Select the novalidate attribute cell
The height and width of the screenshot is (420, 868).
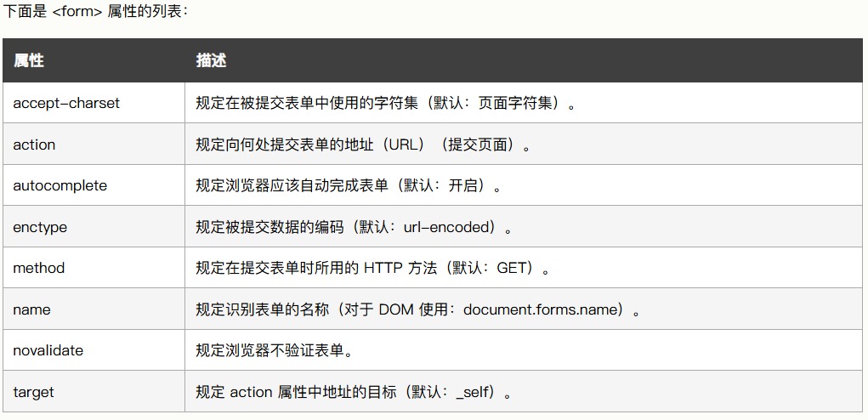pos(48,350)
